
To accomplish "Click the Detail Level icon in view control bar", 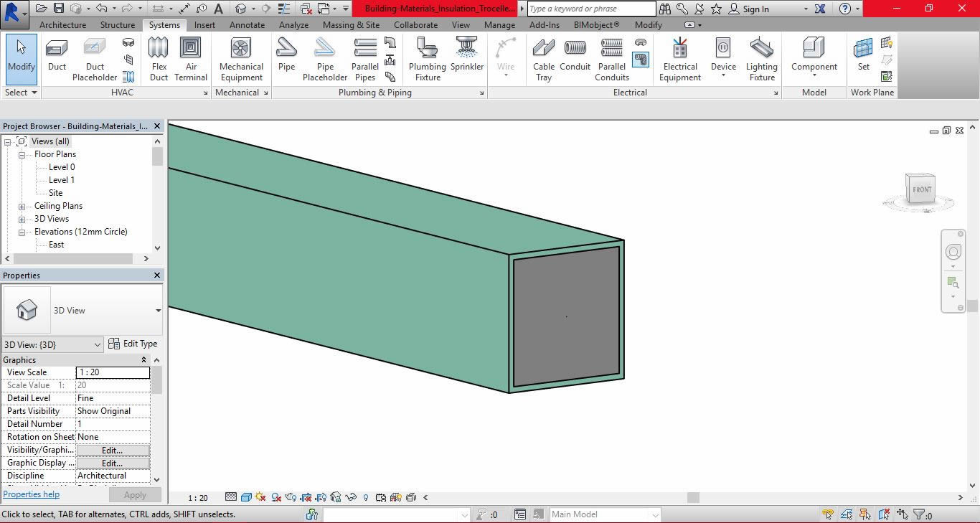I will (231, 497).
